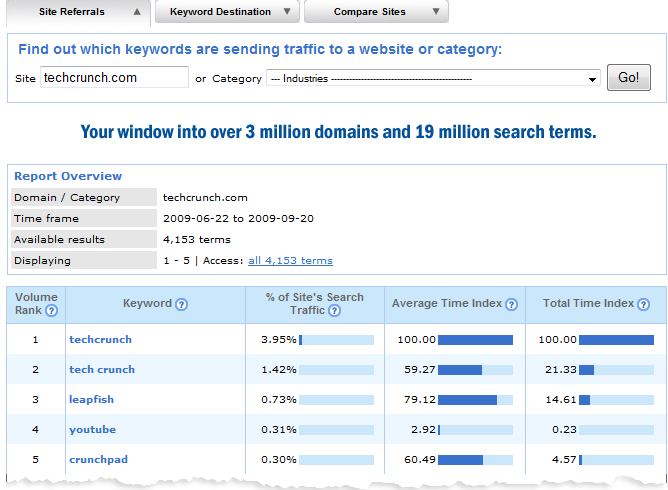This screenshot has width=668, height=490.
Task: Select the 2.92 average time value
Action: pyautogui.click(x=423, y=429)
